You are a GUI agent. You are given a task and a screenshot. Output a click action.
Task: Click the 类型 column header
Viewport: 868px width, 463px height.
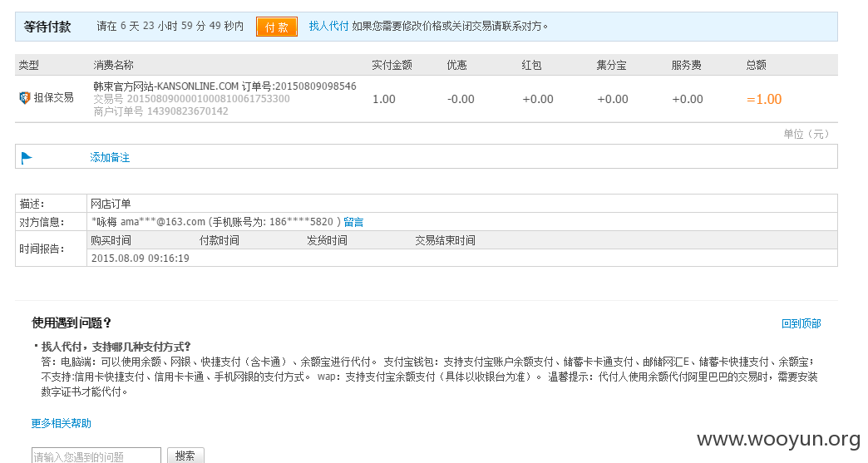(x=29, y=66)
